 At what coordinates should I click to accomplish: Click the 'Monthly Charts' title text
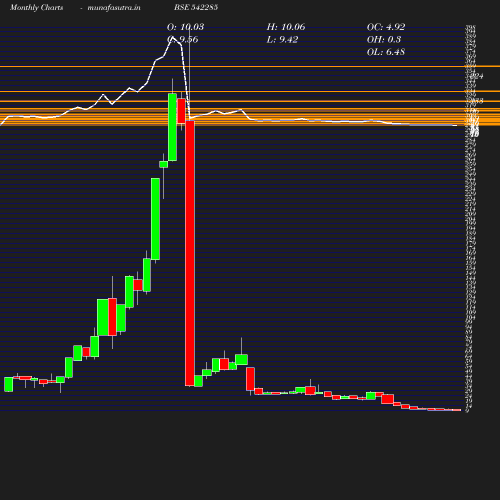click(37, 8)
